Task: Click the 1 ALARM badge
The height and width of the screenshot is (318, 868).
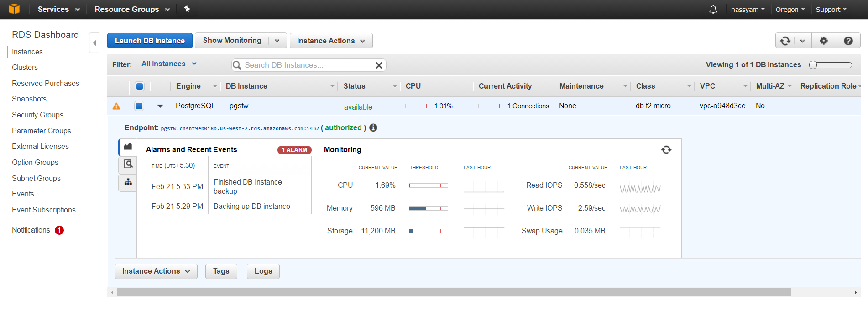Action: click(294, 150)
